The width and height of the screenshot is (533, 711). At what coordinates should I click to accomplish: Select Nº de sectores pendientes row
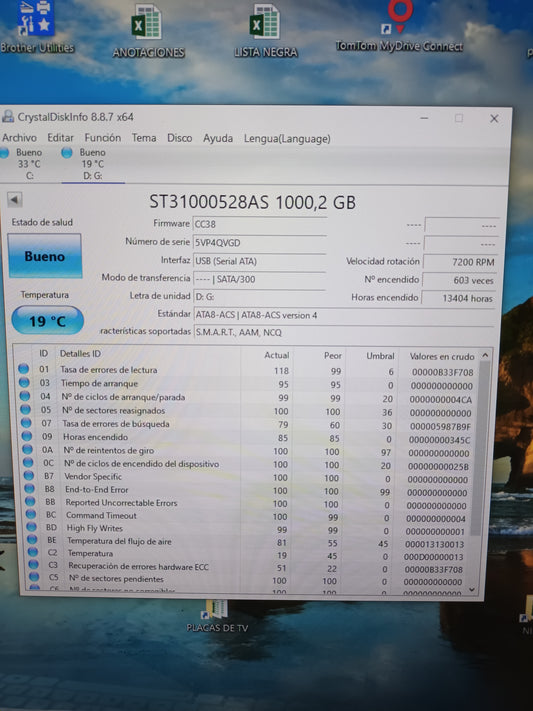coord(246,580)
